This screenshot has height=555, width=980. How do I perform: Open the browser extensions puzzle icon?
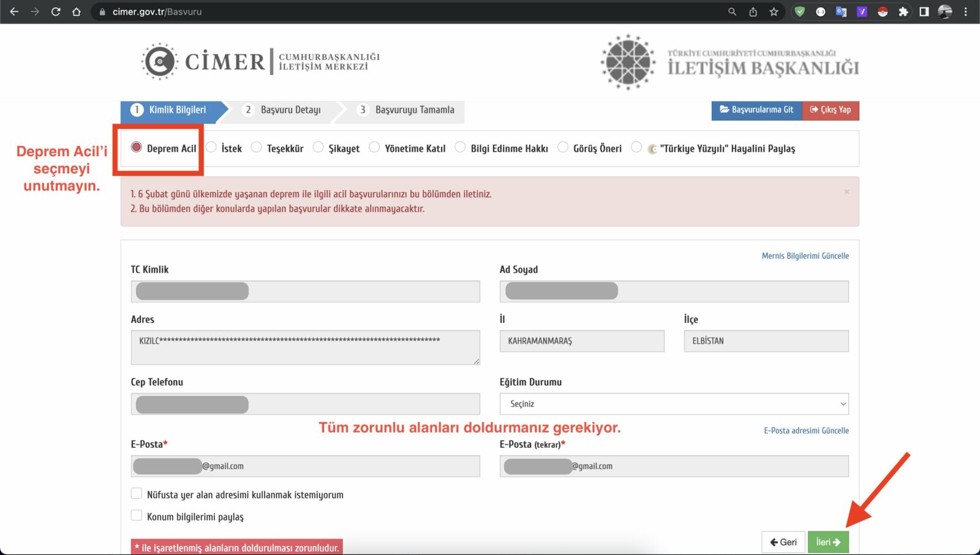[x=903, y=12]
